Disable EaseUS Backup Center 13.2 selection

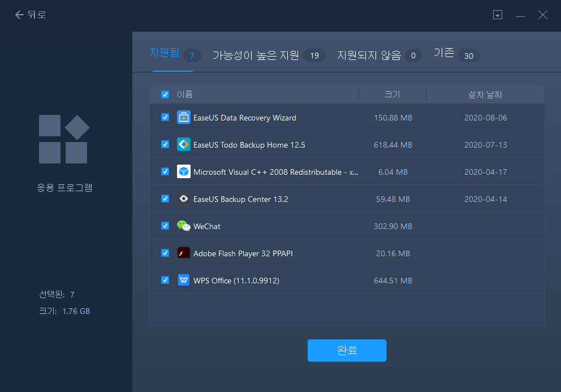point(165,199)
